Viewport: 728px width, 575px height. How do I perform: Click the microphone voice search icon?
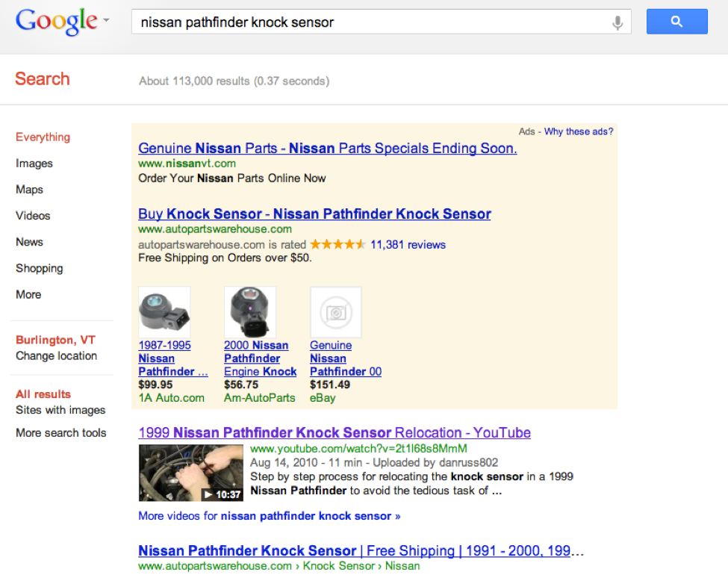pos(617,22)
